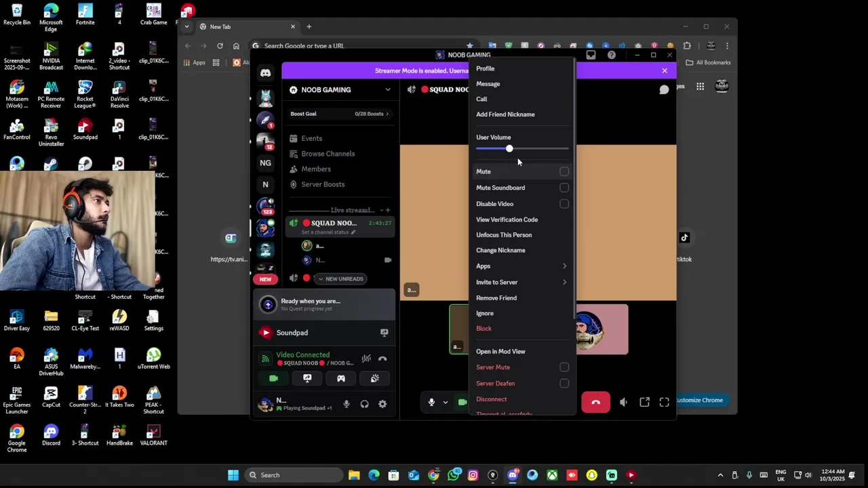Mute microphone in user panel

(x=347, y=404)
